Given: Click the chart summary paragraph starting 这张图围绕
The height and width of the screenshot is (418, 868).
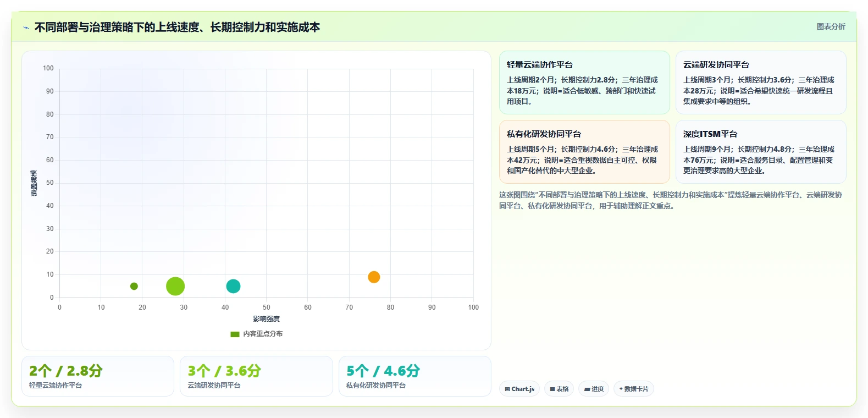Looking at the screenshot, I should (x=671, y=200).
